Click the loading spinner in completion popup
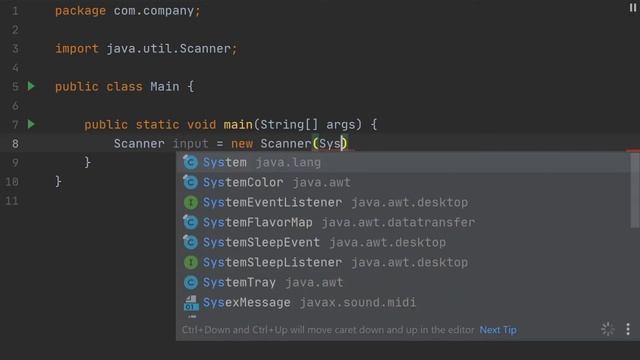The width and height of the screenshot is (640, 360). click(x=607, y=329)
